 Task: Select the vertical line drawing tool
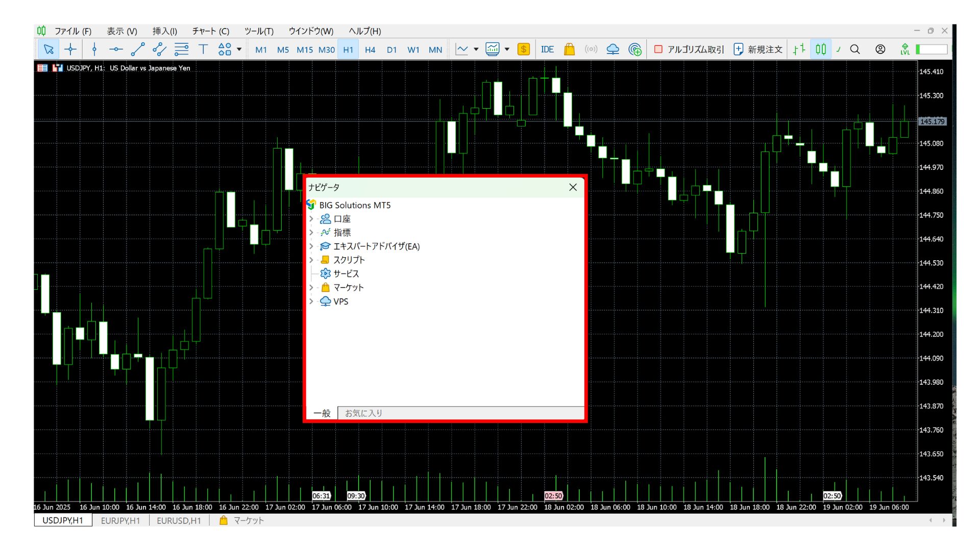[x=94, y=49]
